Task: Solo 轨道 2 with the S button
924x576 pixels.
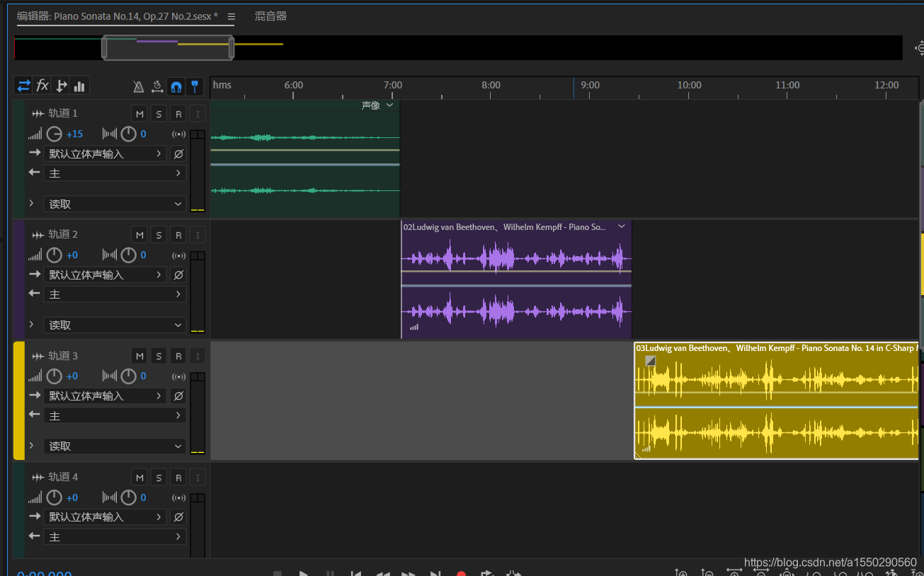Action: (x=159, y=235)
